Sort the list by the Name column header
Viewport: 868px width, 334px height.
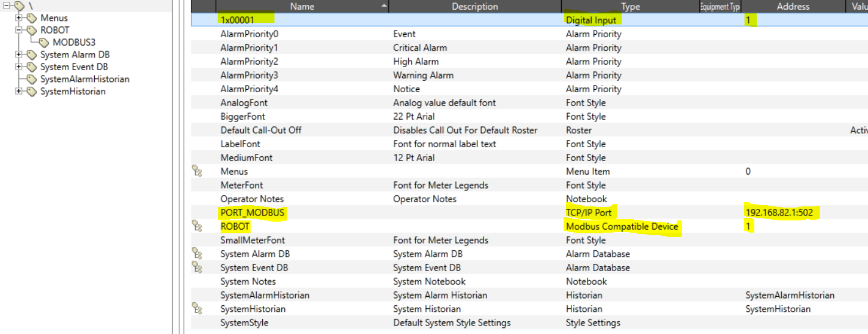302,7
